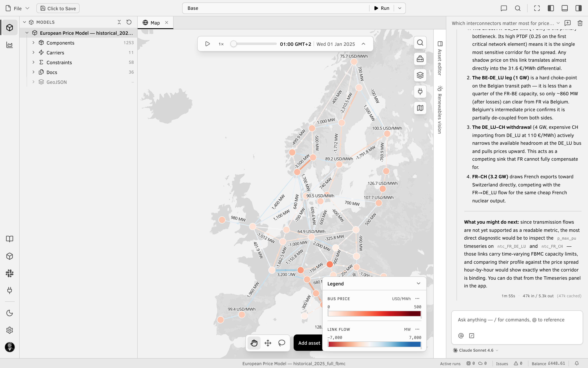Close the Map tab
This screenshot has height=368, width=588.
[x=167, y=23]
